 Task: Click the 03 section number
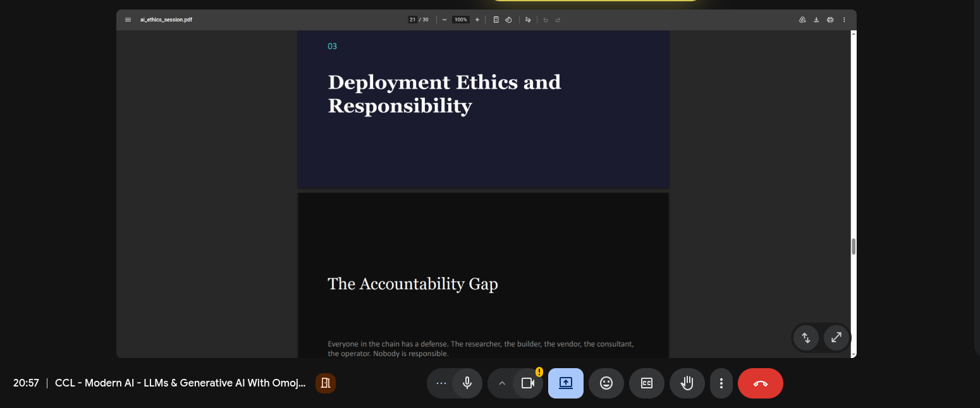click(x=332, y=46)
